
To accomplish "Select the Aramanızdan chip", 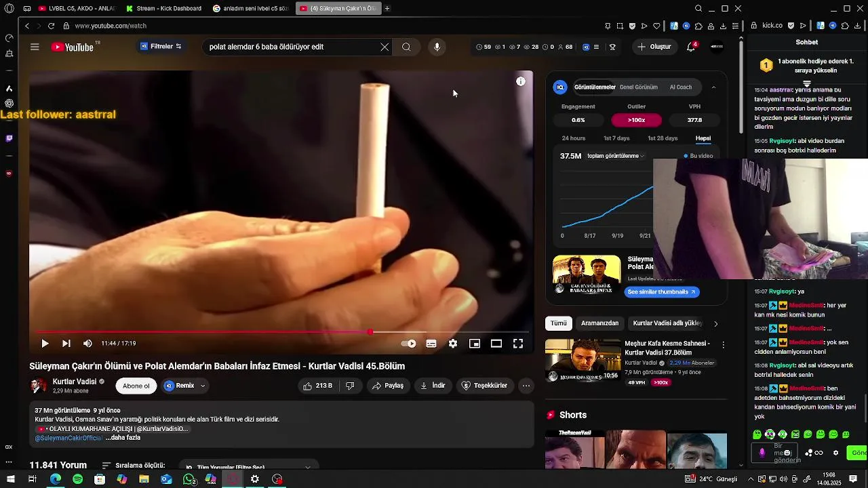I will [x=600, y=323].
